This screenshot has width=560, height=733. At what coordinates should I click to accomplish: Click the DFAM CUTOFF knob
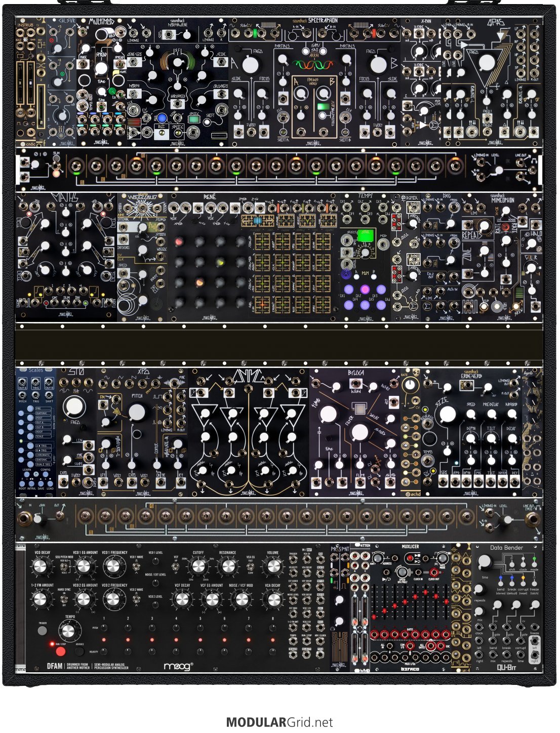click(198, 567)
